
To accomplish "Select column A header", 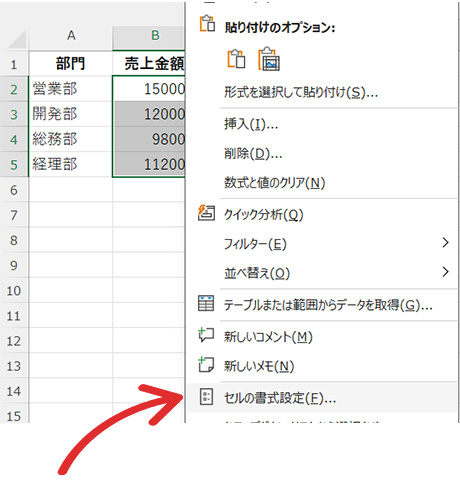I will coord(71,35).
